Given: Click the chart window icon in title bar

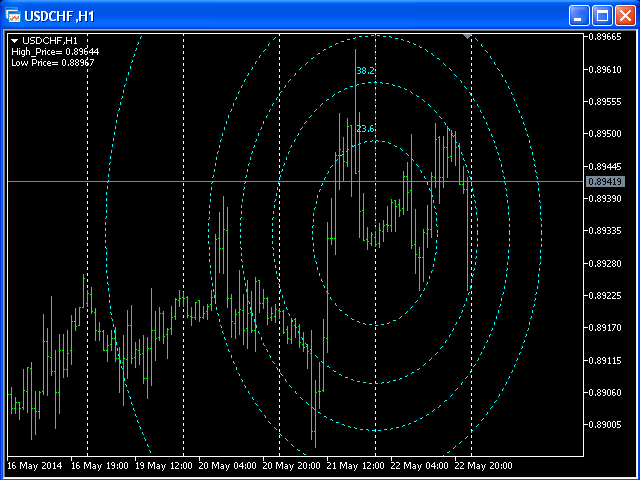Looking at the screenshot, I should click(x=13, y=16).
